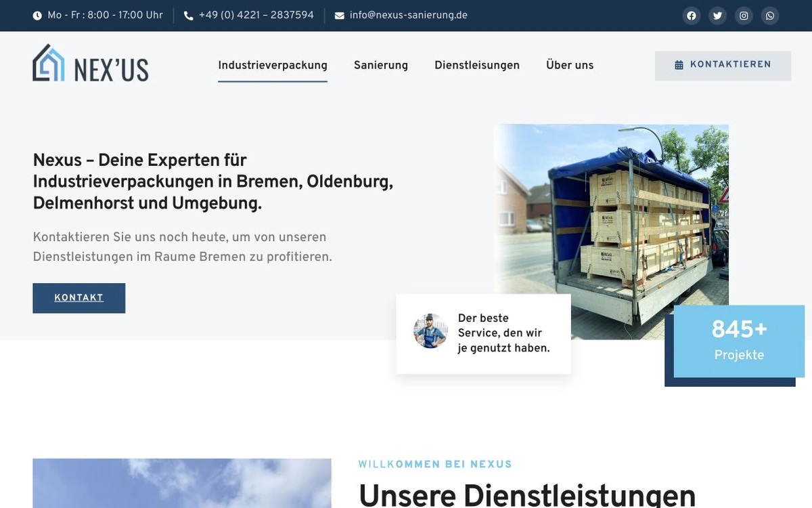Click the KONTAKTIEREN button
Viewport: 812px width, 508px height.
[x=723, y=66]
